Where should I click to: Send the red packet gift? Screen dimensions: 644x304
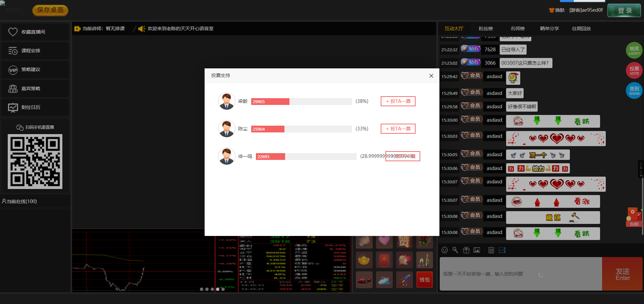(x=384, y=260)
